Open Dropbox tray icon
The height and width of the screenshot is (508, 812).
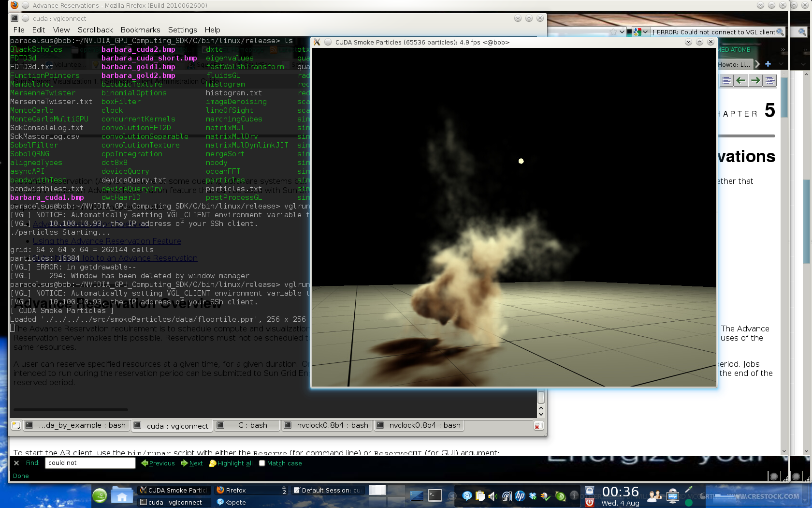(533, 496)
